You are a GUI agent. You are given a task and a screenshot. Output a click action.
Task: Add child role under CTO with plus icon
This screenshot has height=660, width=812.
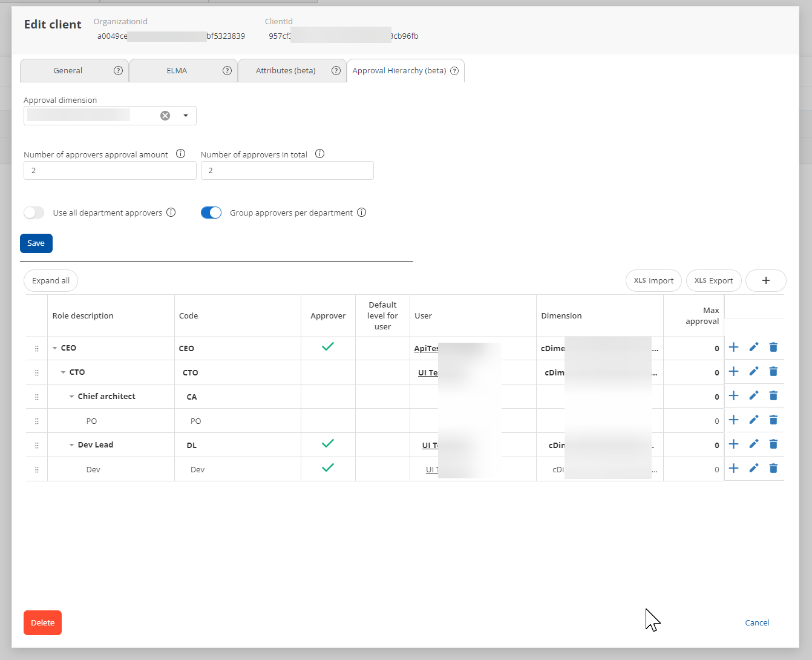coord(733,372)
